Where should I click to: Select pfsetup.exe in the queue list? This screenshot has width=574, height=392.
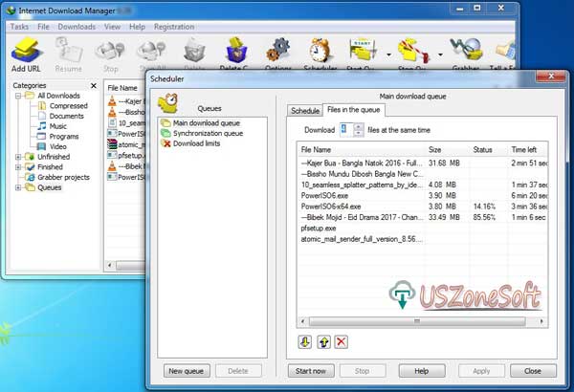click(x=423, y=228)
